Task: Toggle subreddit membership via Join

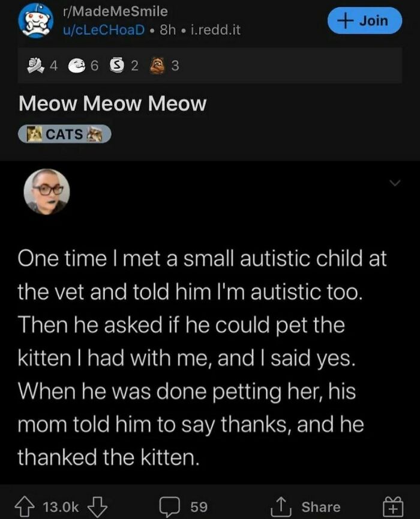Action: pos(365,20)
